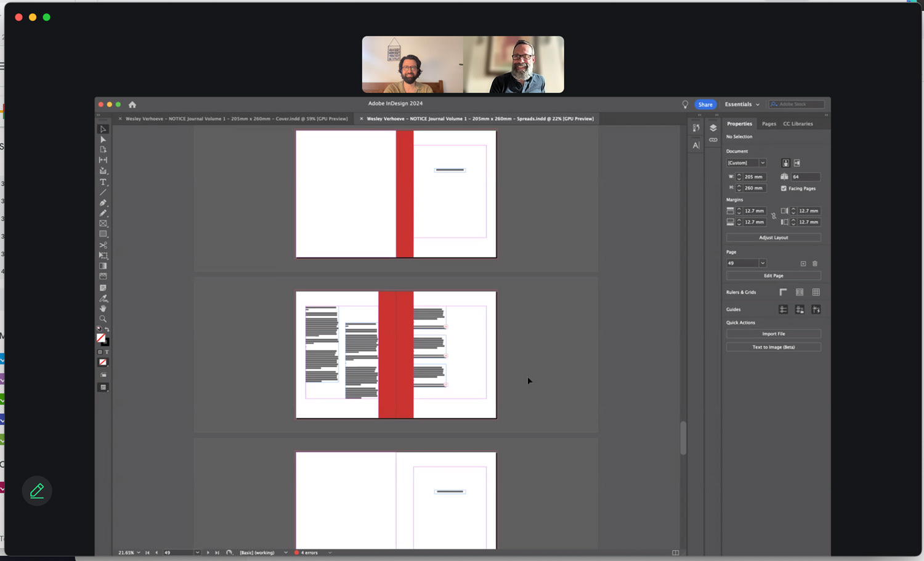Viewport: 924px width, 561px height.
Task: Switch to the Cover.indd document tab
Action: (237, 119)
